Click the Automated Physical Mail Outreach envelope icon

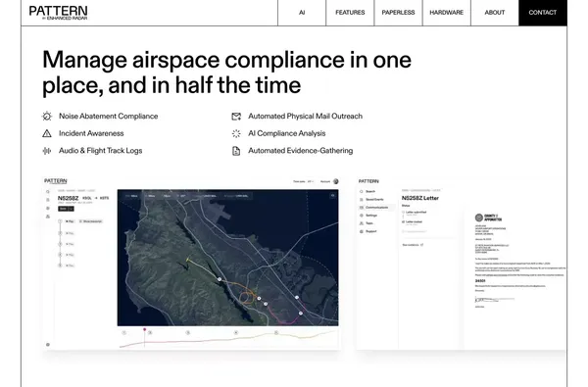[236, 117]
